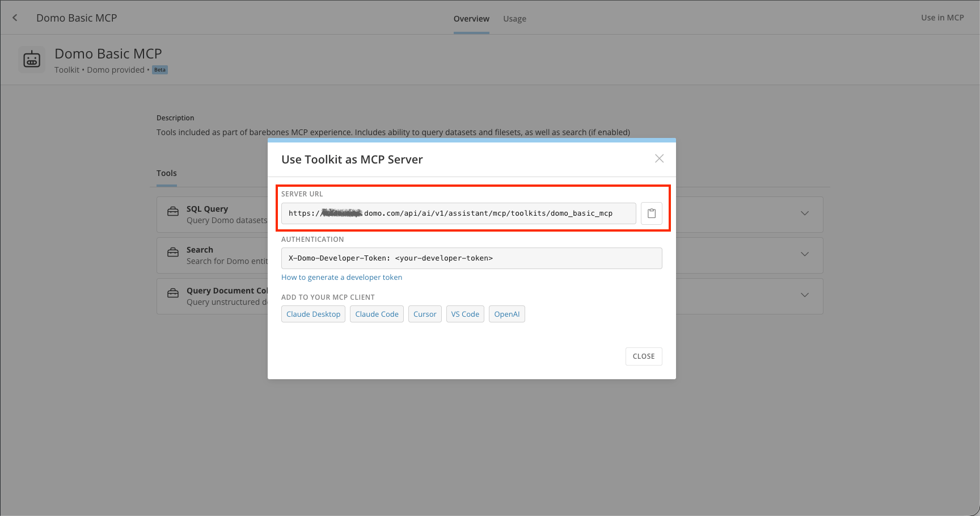Select the Claude Desktop client button
This screenshot has width=980, height=516.
(x=313, y=314)
